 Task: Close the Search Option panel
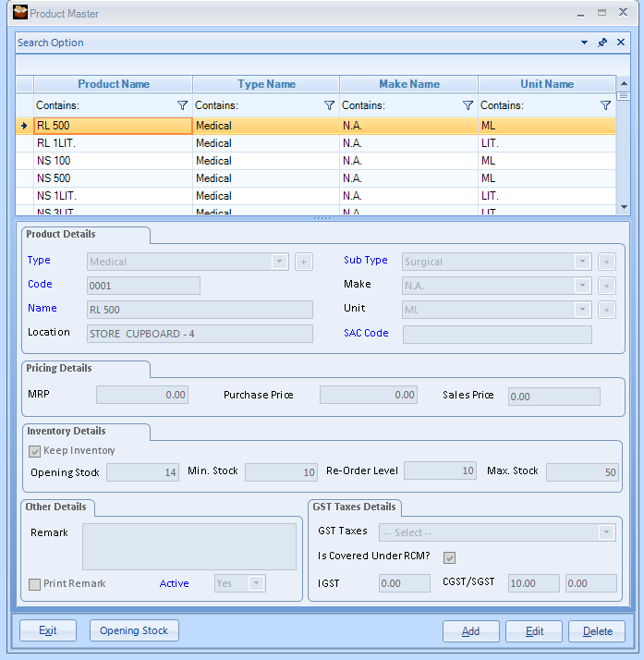pyautogui.click(x=621, y=43)
